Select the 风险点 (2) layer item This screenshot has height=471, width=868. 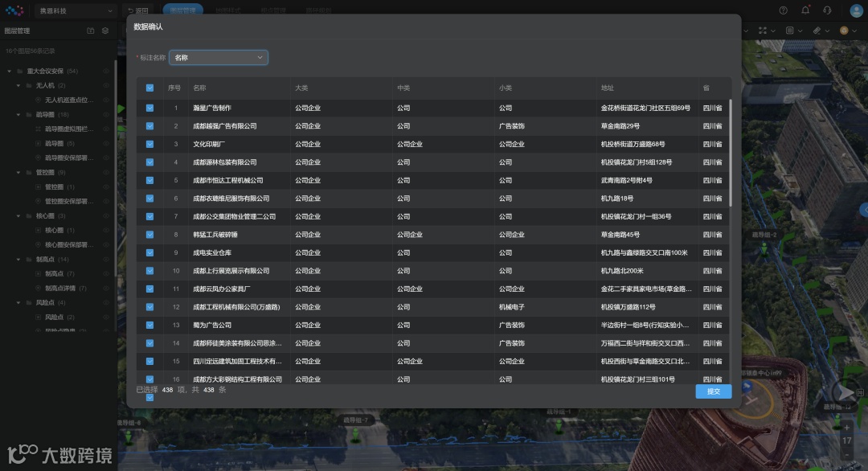(x=59, y=317)
